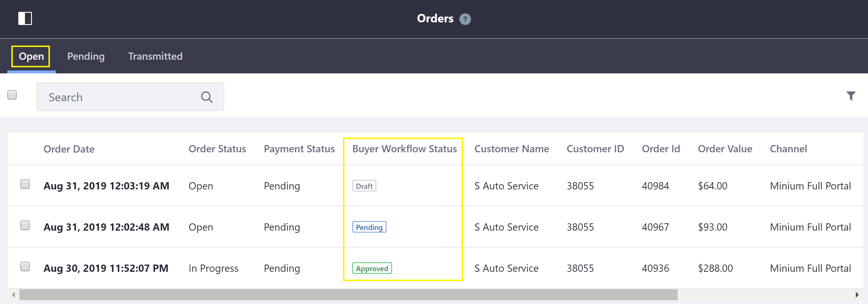The image size is (868, 304).
Task: Open order dated Aug 30, 2019 11:52:07 PM
Action: click(x=106, y=268)
